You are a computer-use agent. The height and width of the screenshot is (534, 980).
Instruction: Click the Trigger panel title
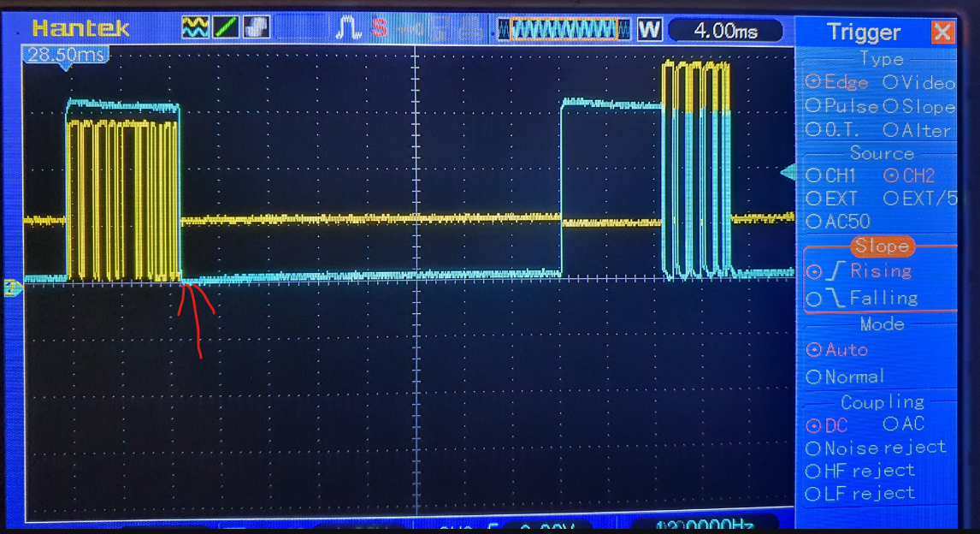(x=863, y=32)
